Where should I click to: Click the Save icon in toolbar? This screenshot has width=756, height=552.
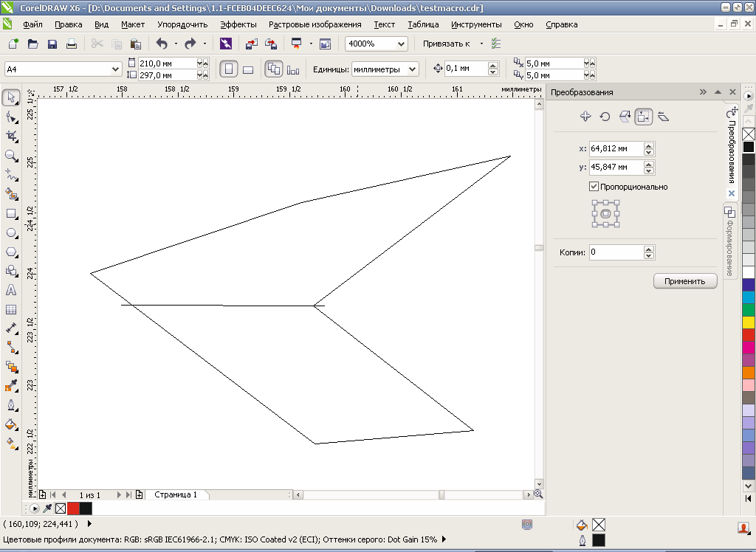[x=52, y=44]
